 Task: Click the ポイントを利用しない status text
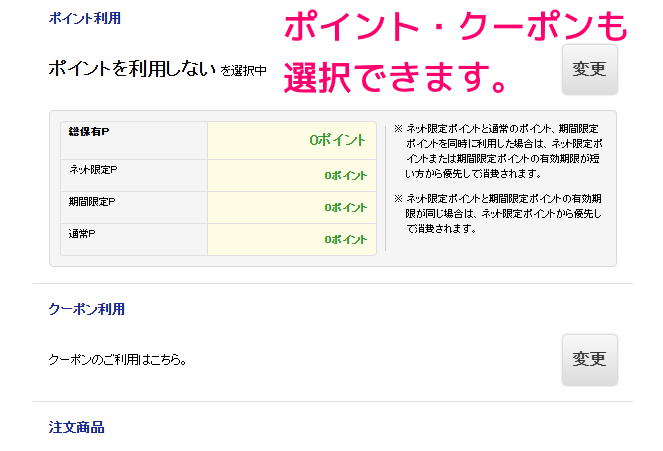coord(132,69)
